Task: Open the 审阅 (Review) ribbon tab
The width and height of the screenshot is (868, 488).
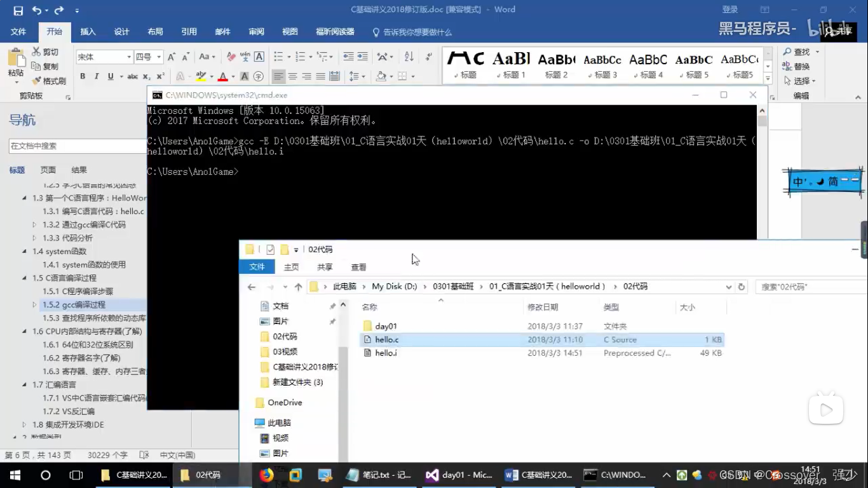Action: [x=256, y=32]
